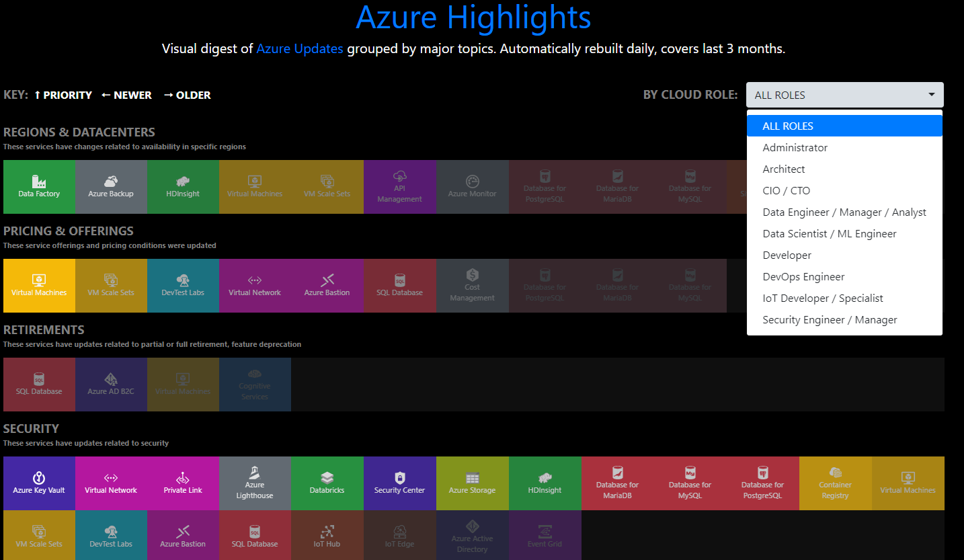Select the Cost Management tile

(473, 286)
